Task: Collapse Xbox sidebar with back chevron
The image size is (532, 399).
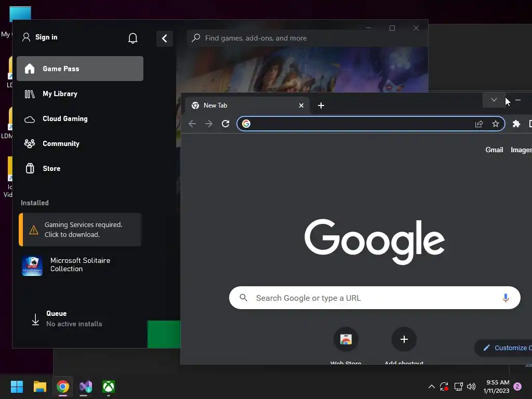Action: coord(165,38)
